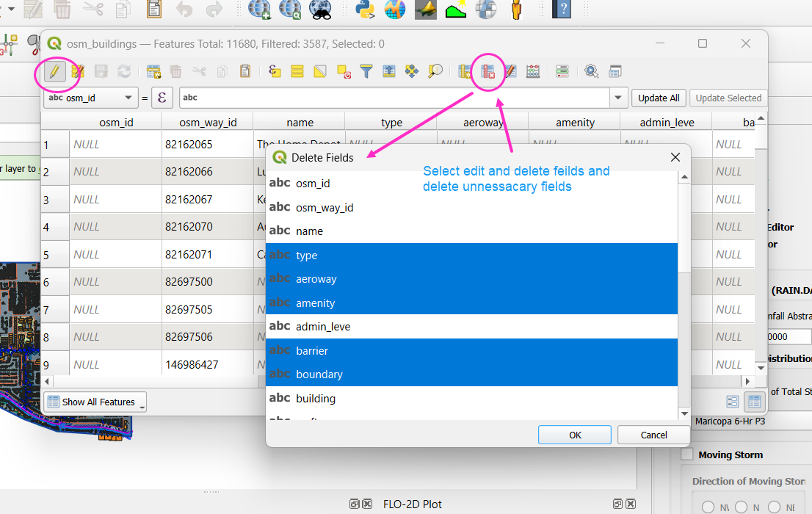Enable the Moving Storm checkbox

tap(687, 455)
